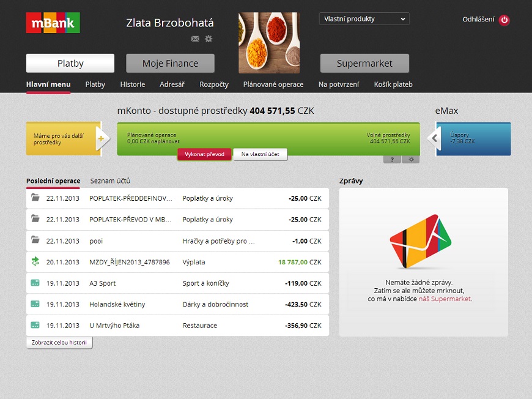The height and width of the screenshot is (399, 532).
Task: Click the red Odhlášení power icon
Action: 504,20
